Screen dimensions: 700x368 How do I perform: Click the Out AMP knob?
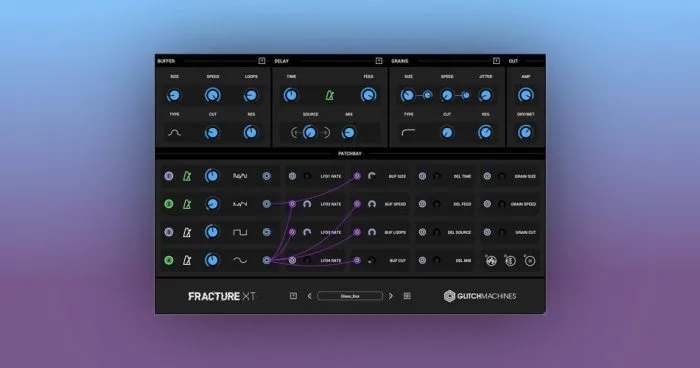[x=525, y=95]
